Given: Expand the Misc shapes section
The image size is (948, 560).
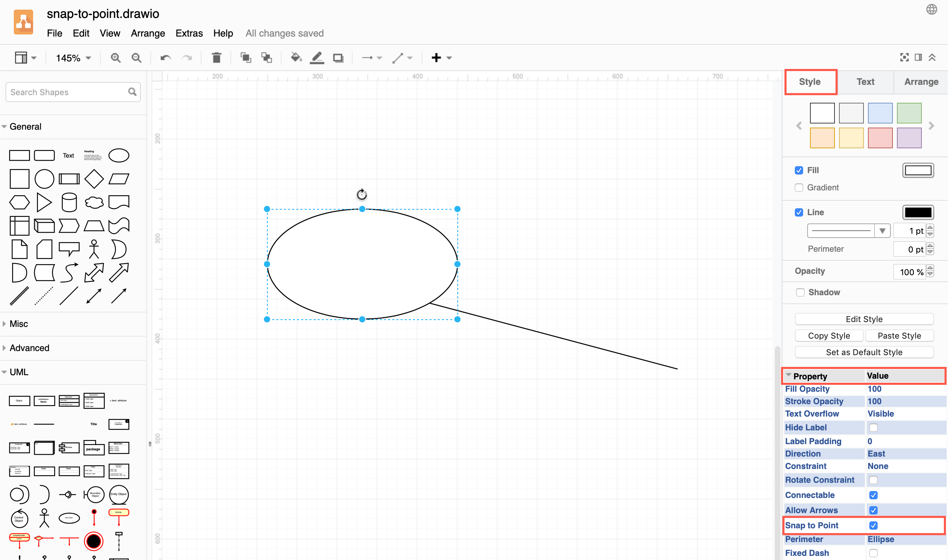Looking at the screenshot, I should tap(19, 323).
